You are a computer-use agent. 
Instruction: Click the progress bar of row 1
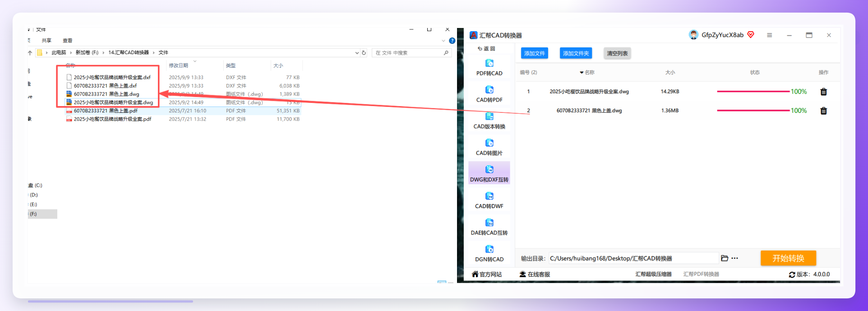pyautogui.click(x=753, y=92)
